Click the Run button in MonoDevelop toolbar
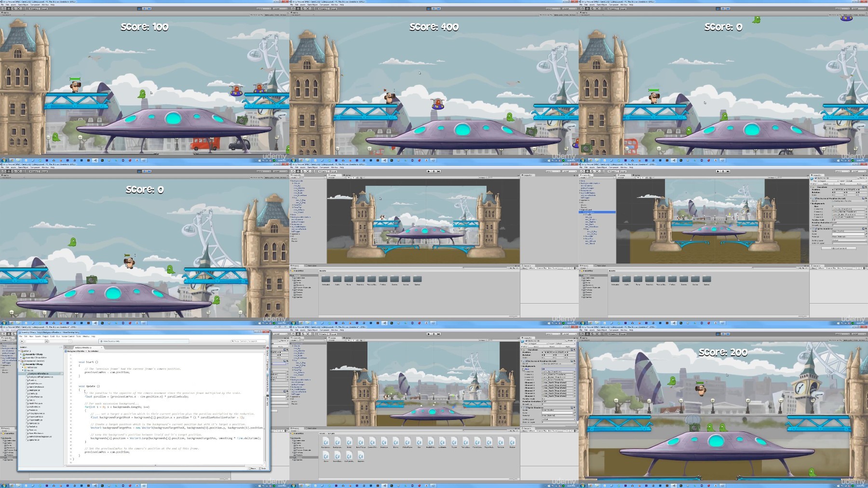Viewport: 868px width, 488px height. point(22,341)
